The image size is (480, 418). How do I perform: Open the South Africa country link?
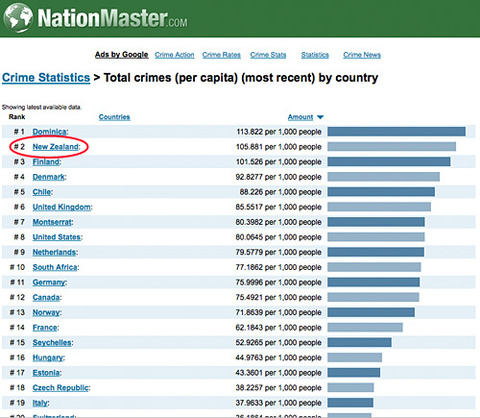point(55,267)
